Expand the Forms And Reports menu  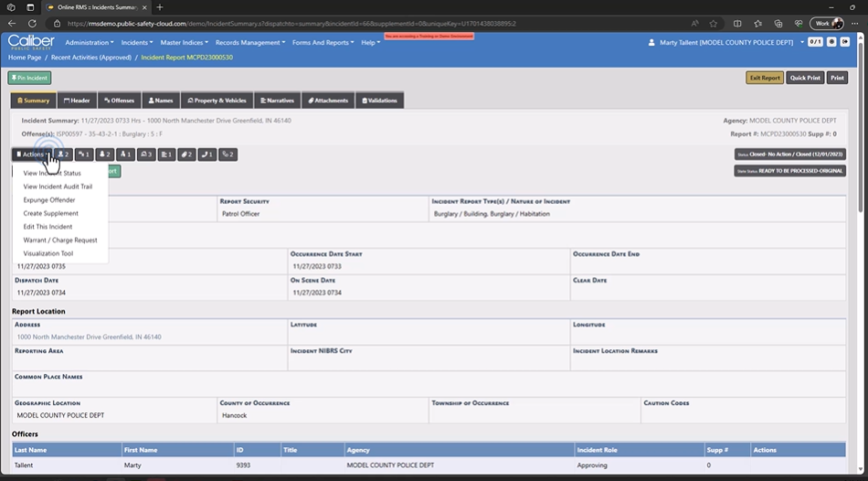coord(323,42)
